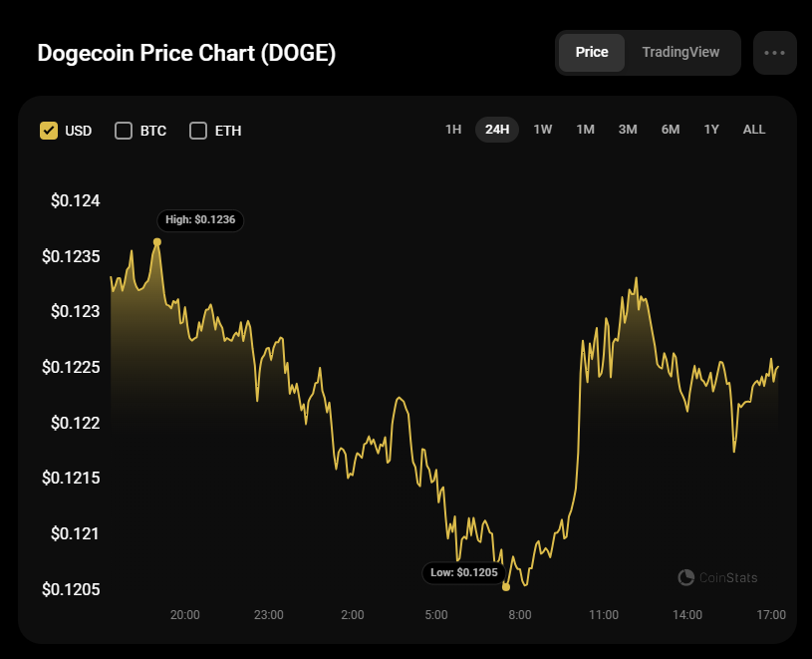
Task: Enable the ETH currency checkbox
Action: 198,131
